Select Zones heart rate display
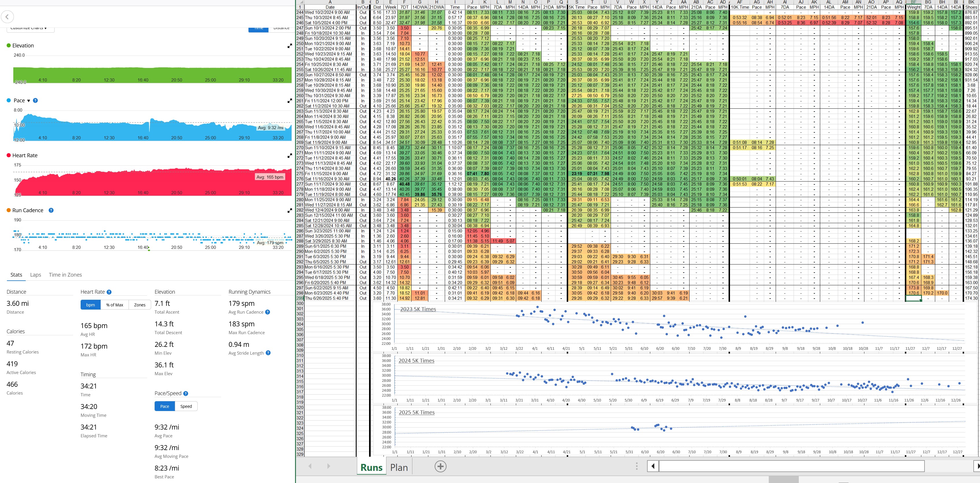This screenshot has width=980, height=483. coord(140,305)
